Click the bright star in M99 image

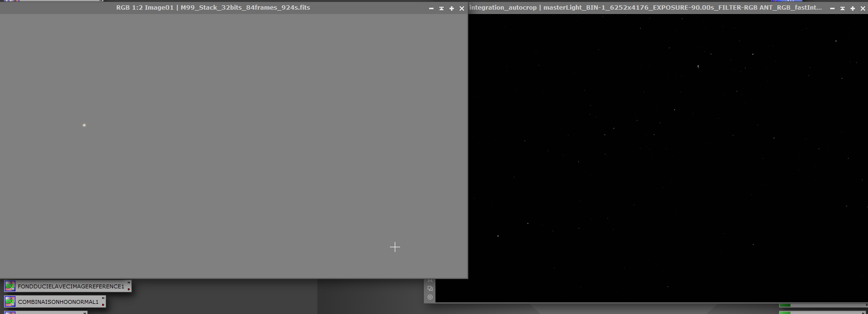coord(84,125)
